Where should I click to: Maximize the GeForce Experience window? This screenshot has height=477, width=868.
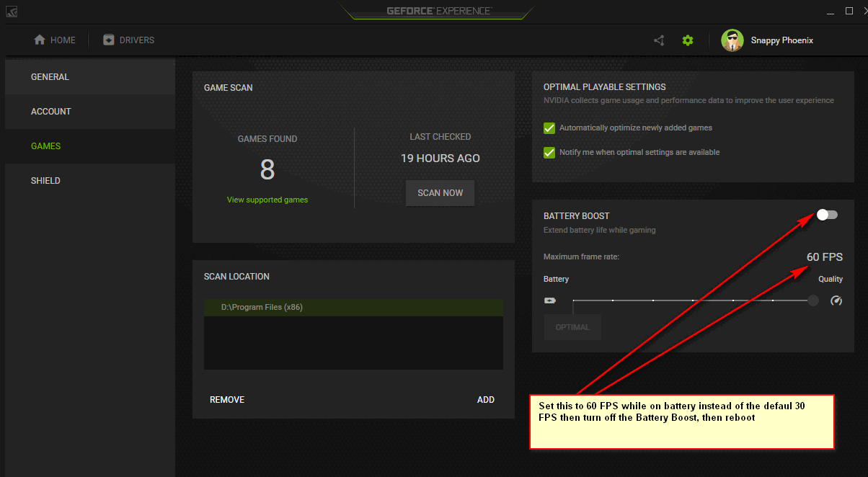tap(849, 11)
